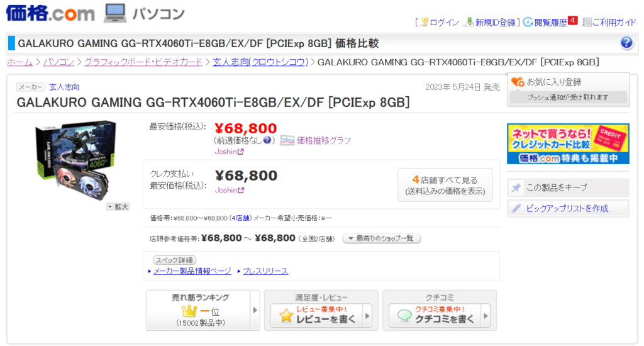This screenshot has height=346, width=644.
Task: Expand the レビューを書く arrow
Action: pos(367,316)
